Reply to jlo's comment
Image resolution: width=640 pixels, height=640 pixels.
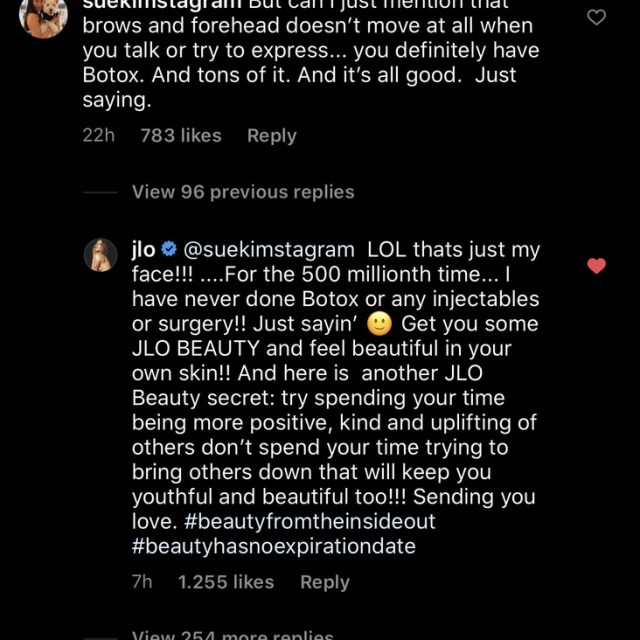pyautogui.click(x=325, y=582)
